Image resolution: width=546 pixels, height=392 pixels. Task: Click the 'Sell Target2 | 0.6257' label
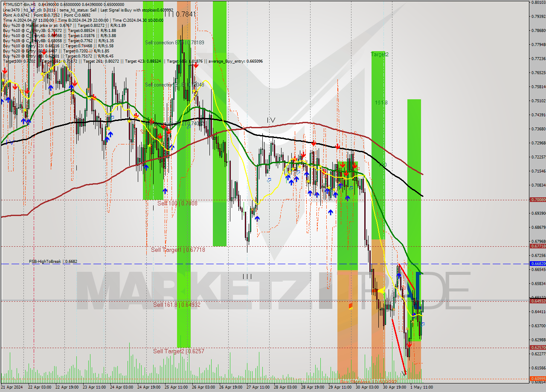179,351
